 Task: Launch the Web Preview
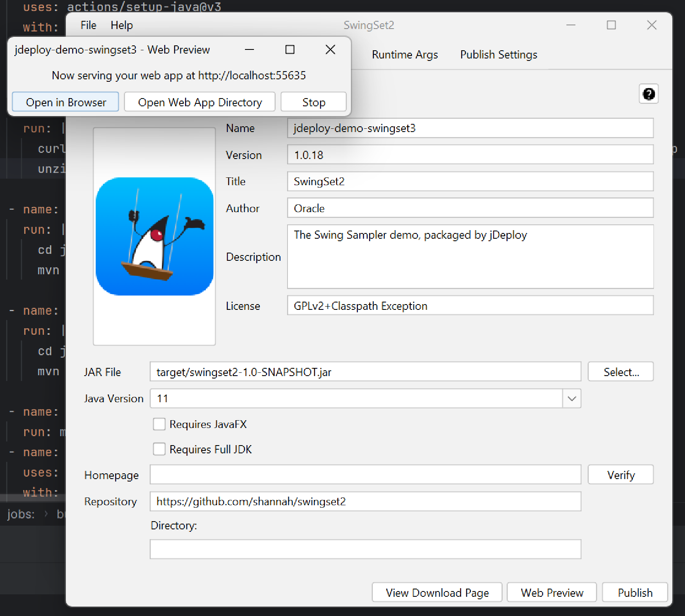[552, 592]
